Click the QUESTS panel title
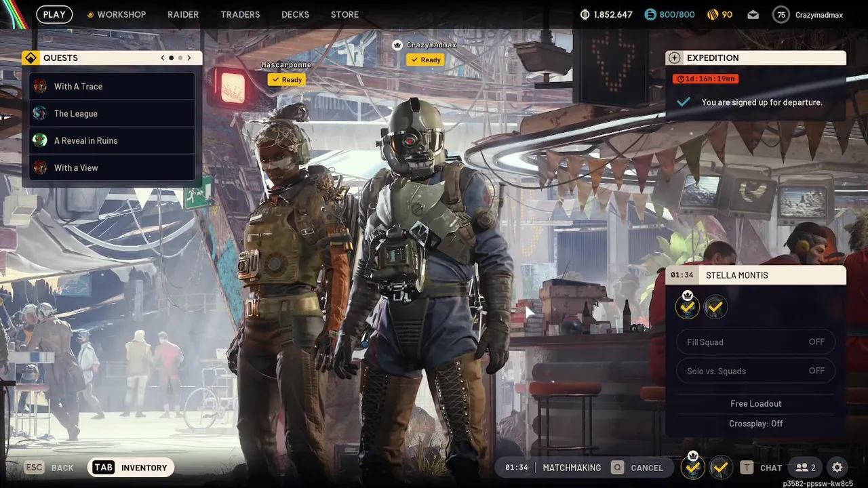This screenshot has height=488, width=868. (x=60, y=58)
